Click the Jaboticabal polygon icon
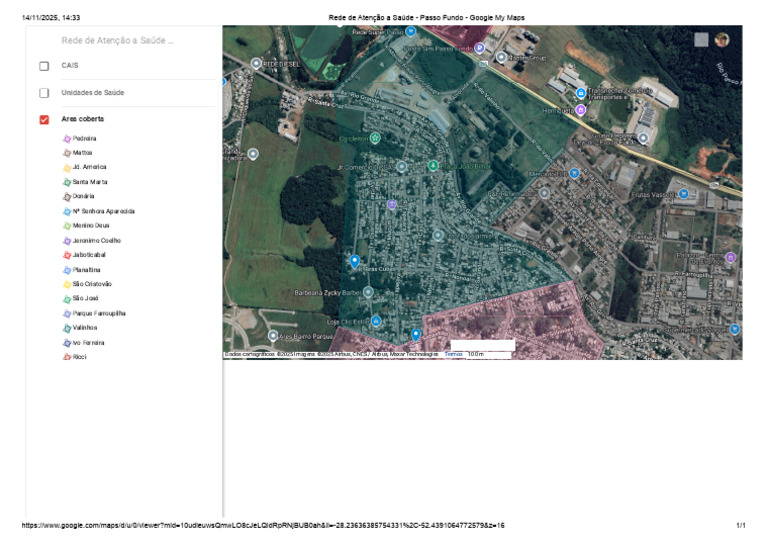The width and height of the screenshot is (768, 543). pyautogui.click(x=67, y=255)
